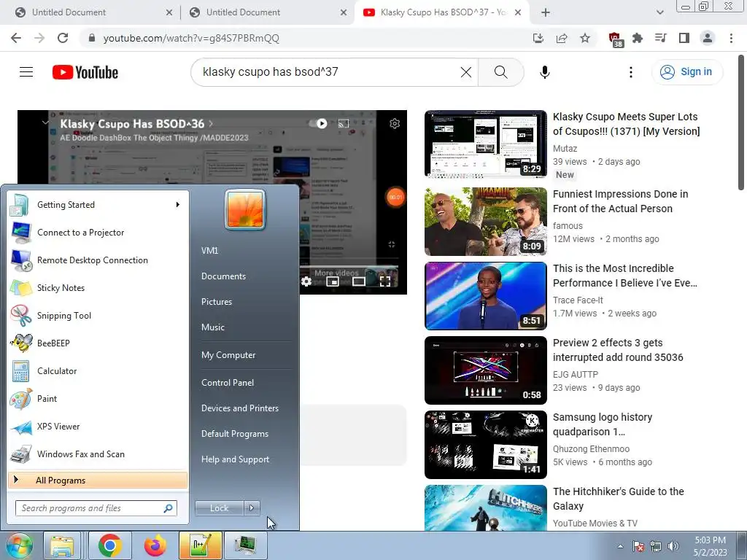This screenshot has height=560, width=747.
Task: Click the YouTube search input box
Action: [329, 72]
